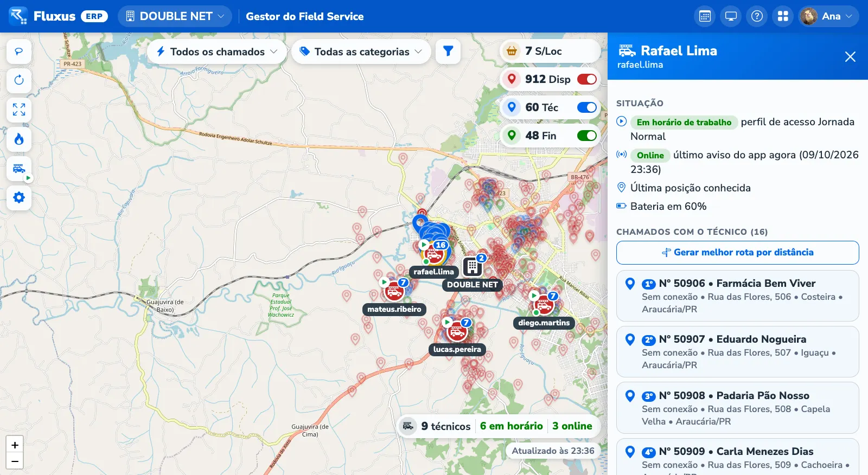Select the mateus.ribeiro technician marker
Viewport: 868px width, 475px height.
[394, 291]
